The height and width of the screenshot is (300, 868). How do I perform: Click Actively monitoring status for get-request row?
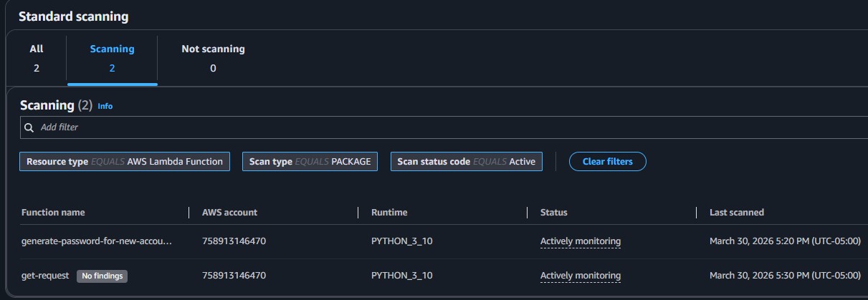click(x=581, y=276)
